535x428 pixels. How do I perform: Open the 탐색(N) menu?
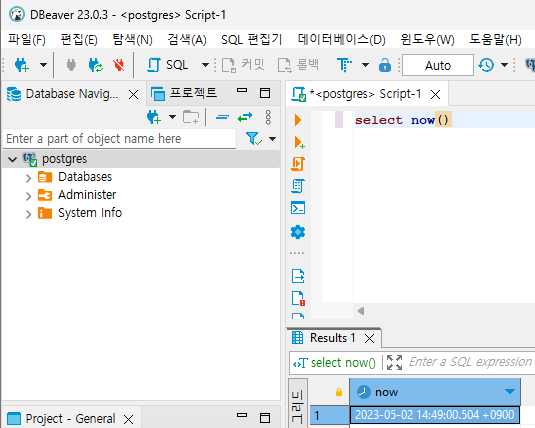coord(132,40)
